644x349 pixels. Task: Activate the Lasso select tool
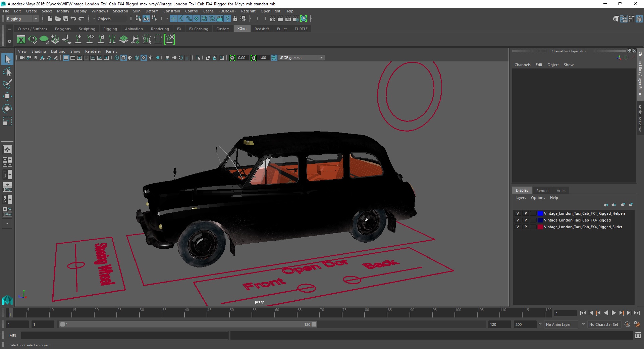tap(7, 72)
